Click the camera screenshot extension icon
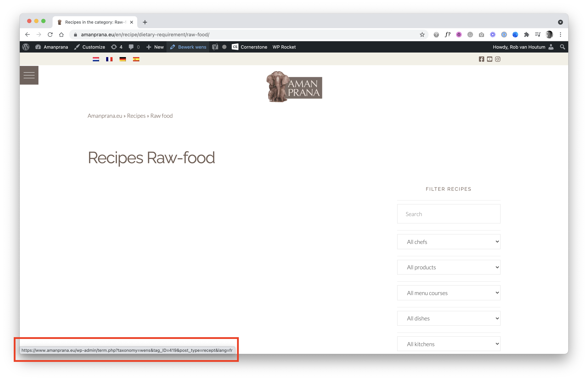588x380 pixels. point(481,35)
